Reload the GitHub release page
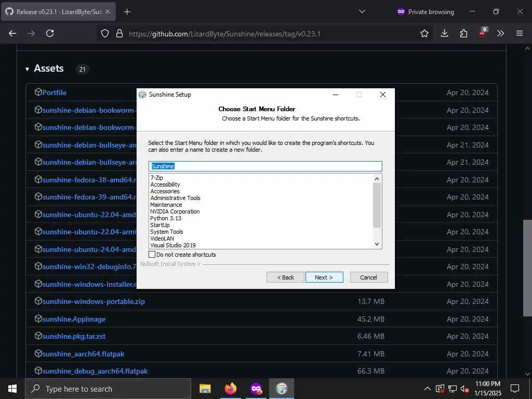 [50, 33]
